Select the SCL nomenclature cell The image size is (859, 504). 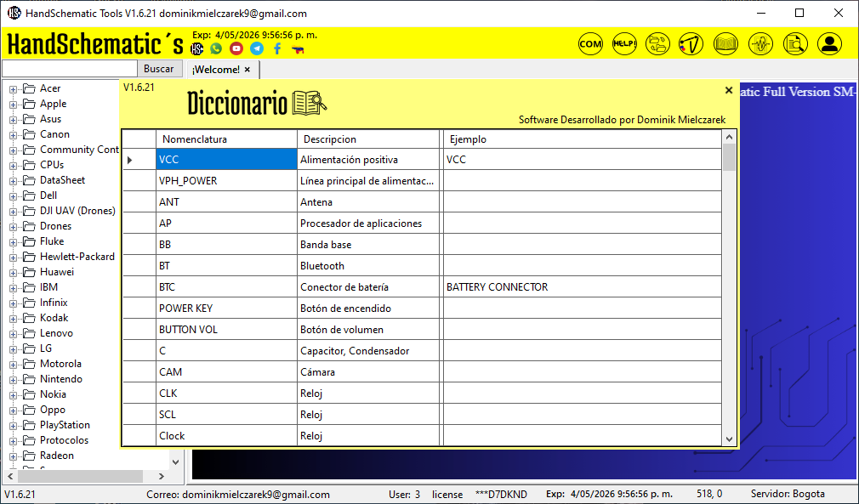click(x=226, y=414)
